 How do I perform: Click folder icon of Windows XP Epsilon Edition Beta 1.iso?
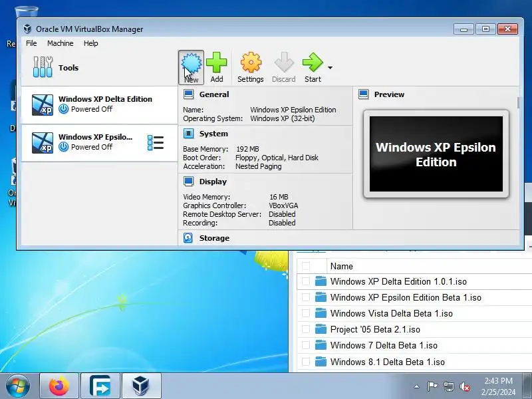(x=321, y=297)
